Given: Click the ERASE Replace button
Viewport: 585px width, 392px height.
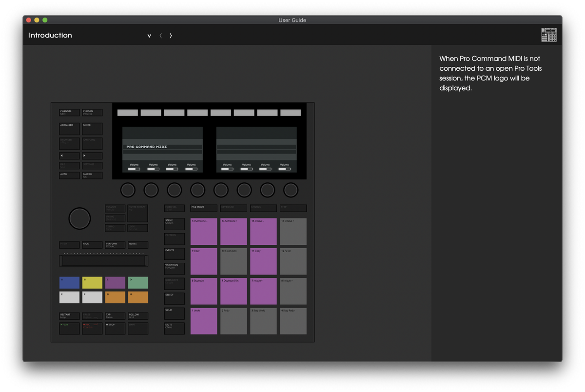Looking at the screenshot, I should [92, 316].
